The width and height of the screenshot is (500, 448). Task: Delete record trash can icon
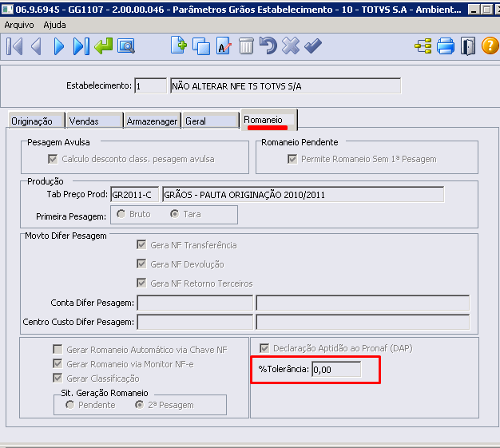point(246,46)
